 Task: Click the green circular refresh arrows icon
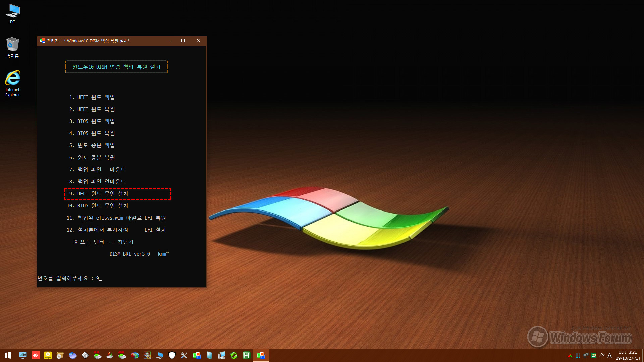pyautogui.click(x=234, y=355)
